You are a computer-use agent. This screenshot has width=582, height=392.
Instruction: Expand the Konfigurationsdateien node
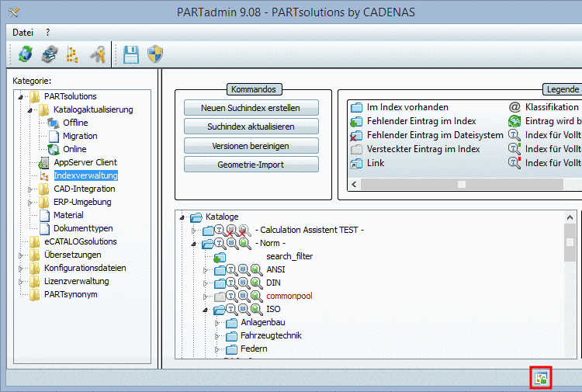coord(21,269)
